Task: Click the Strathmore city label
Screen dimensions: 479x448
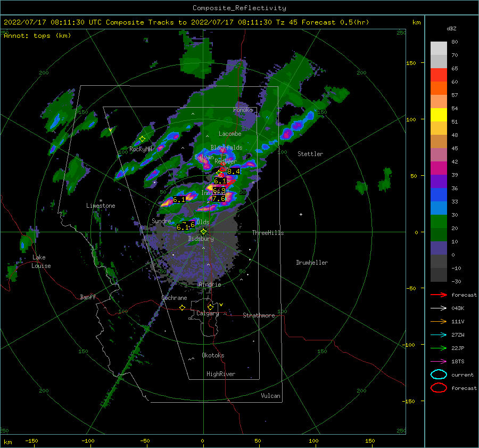Action: (259, 315)
